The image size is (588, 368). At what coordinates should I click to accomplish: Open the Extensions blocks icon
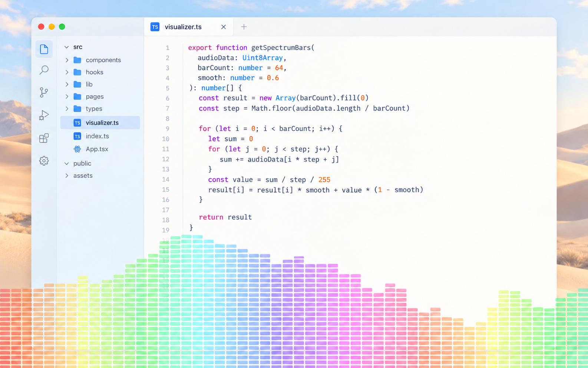(44, 138)
